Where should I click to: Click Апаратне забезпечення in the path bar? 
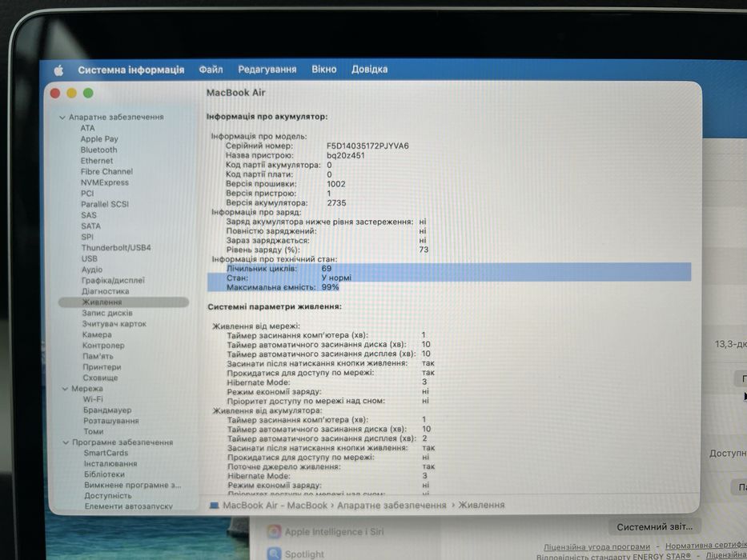[x=392, y=506]
